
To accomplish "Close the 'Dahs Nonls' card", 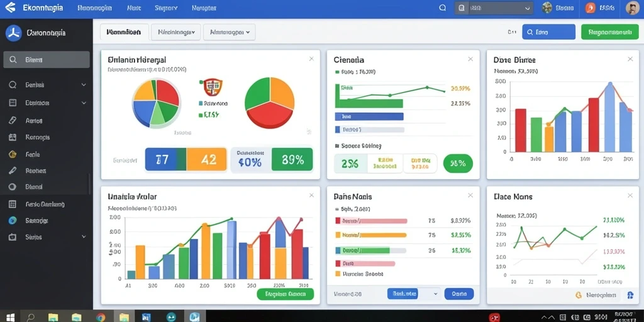I will (x=470, y=196).
